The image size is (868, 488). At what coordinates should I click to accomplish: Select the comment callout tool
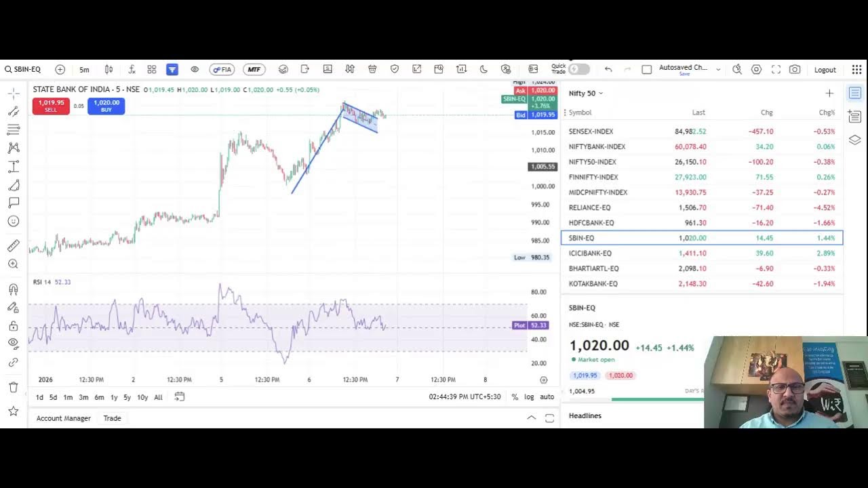pyautogui.click(x=14, y=203)
